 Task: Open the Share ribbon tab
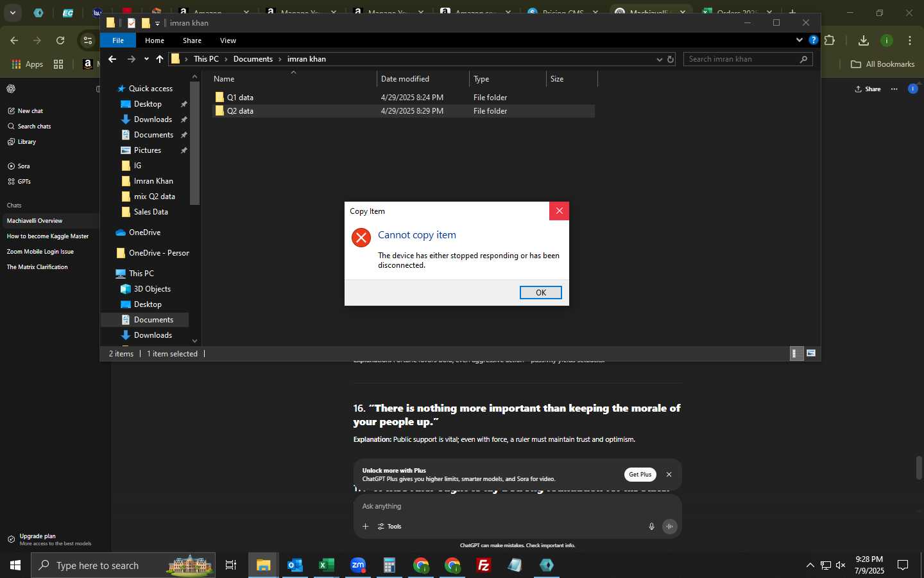pyautogui.click(x=192, y=40)
